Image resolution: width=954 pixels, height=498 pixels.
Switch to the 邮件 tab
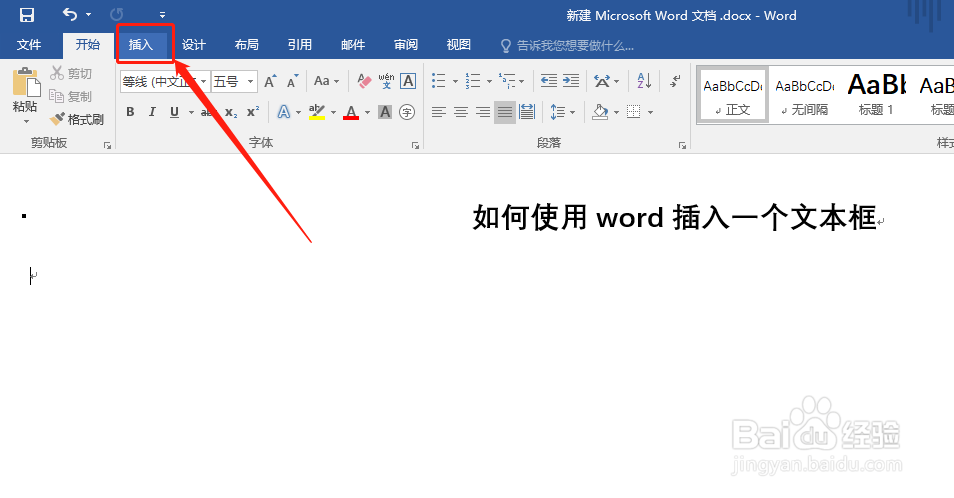click(x=353, y=45)
